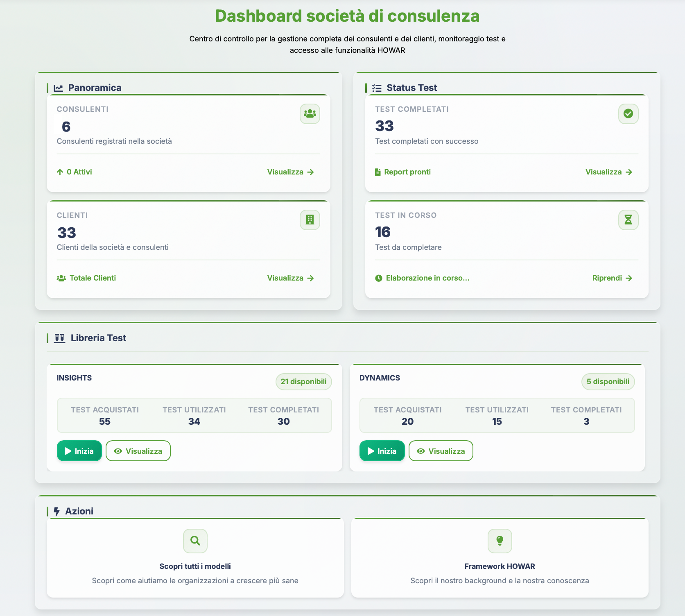
Task: Click the 5 disponibili badge
Action: pos(608,382)
